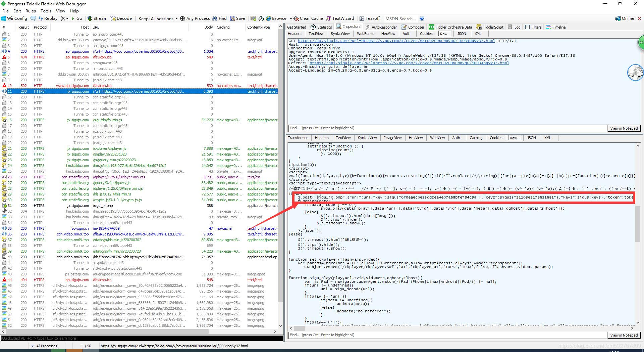
Task: Click the comment speech bubble icon
Action: click(x=33, y=18)
